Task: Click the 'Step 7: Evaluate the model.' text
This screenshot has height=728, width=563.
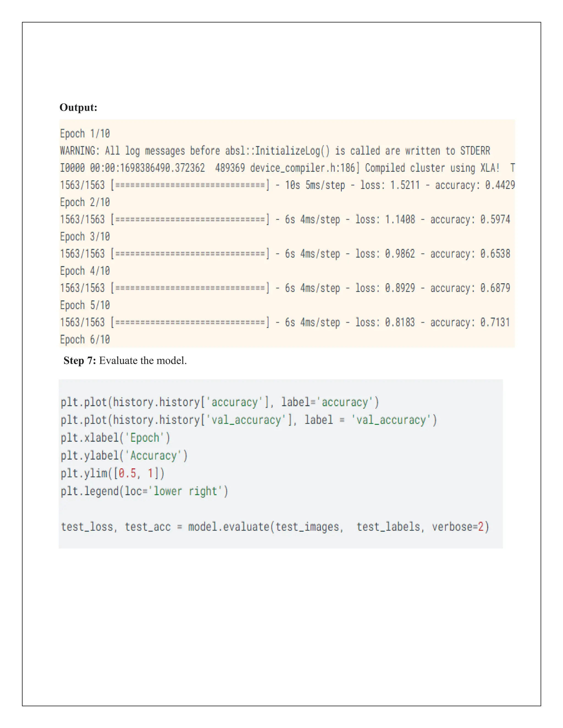Action: (125, 361)
